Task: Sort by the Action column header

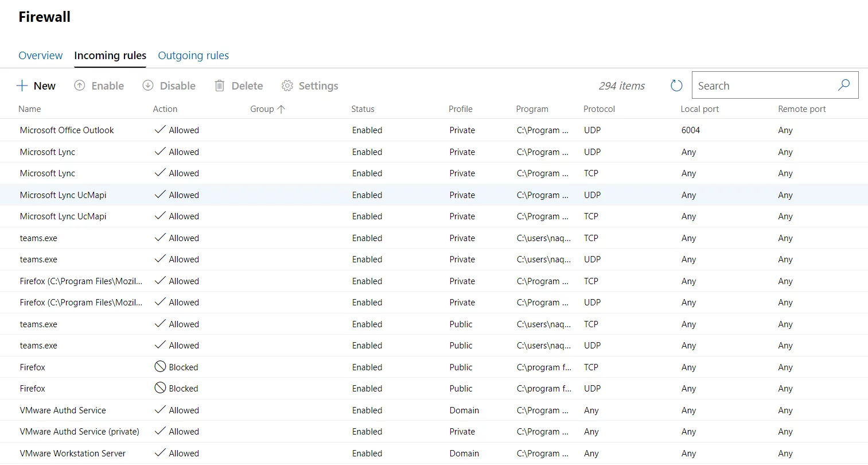Action: point(165,109)
